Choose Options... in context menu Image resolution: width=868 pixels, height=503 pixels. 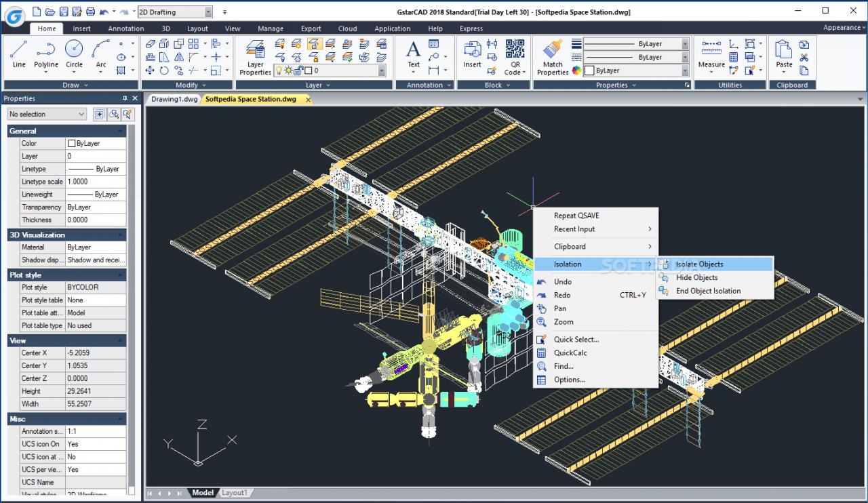tap(595, 380)
